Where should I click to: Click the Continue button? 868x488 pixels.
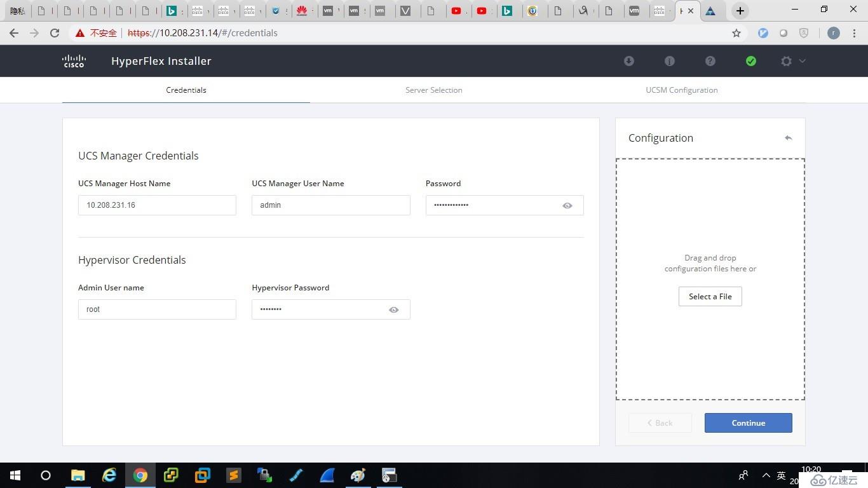(x=749, y=423)
